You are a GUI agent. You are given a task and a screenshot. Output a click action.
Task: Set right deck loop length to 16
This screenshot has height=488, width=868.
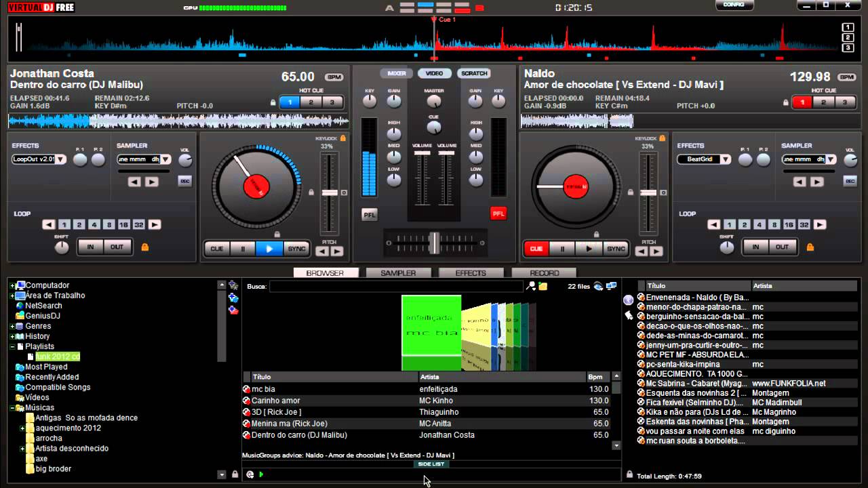click(x=789, y=225)
